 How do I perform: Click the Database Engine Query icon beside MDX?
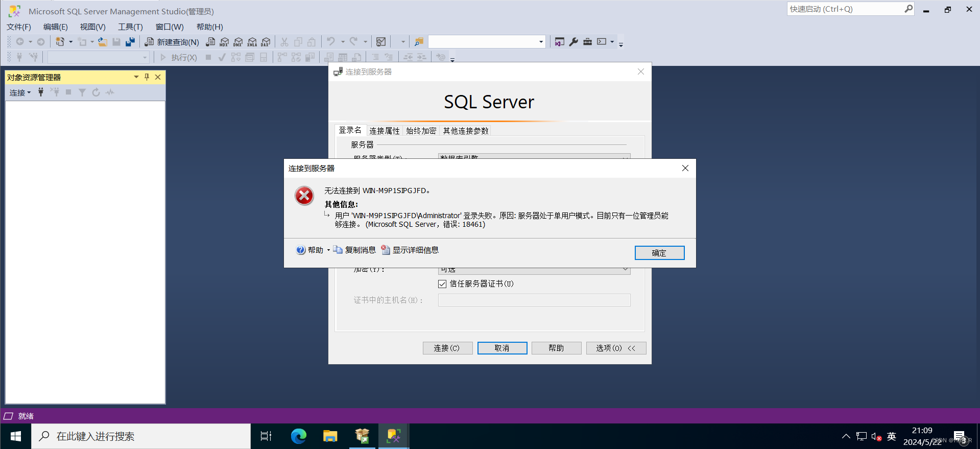pyautogui.click(x=210, y=42)
